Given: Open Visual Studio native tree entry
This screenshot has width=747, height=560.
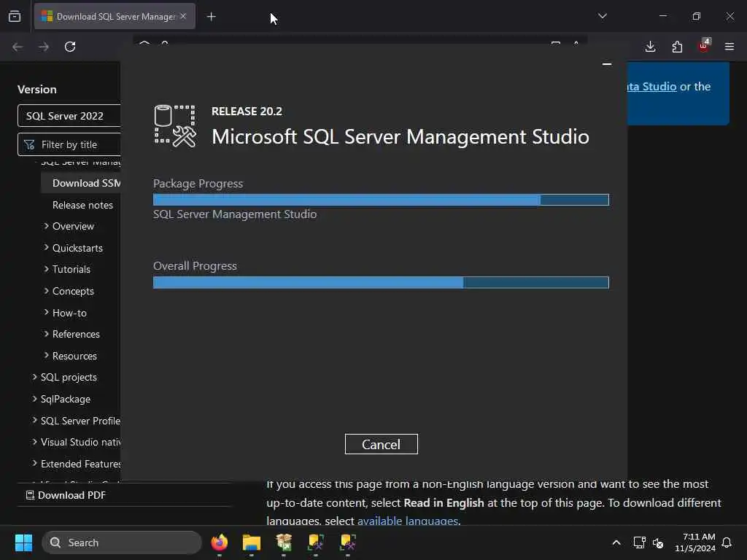Looking at the screenshot, I should (x=80, y=442).
